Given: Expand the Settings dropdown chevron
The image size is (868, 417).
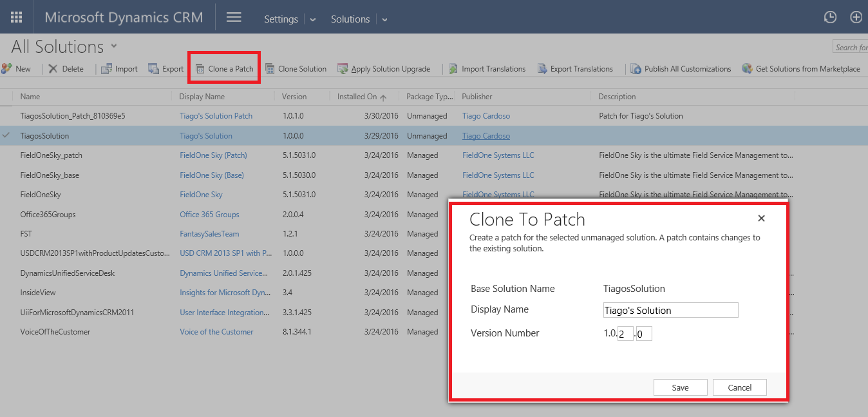Looking at the screenshot, I should (313, 20).
